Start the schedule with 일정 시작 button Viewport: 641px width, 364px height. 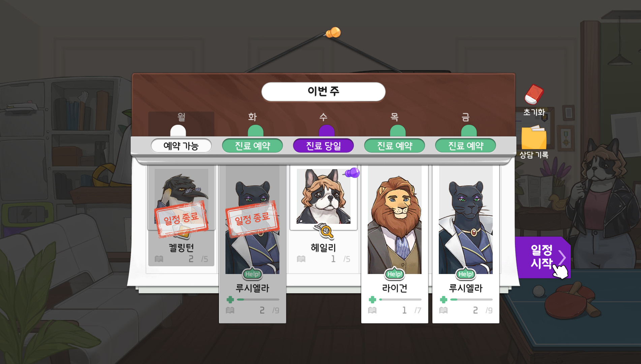pos(543,257)
